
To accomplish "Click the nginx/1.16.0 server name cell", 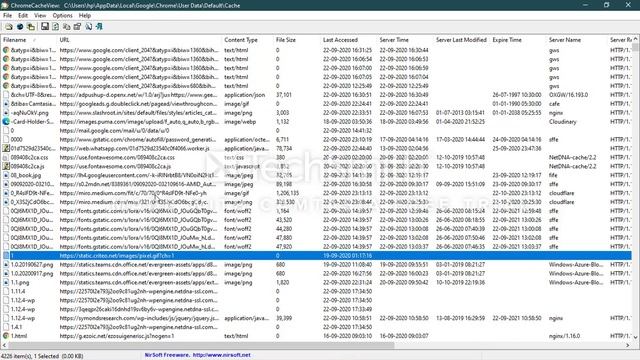I will pyautogui.click(x=564, y=336).
